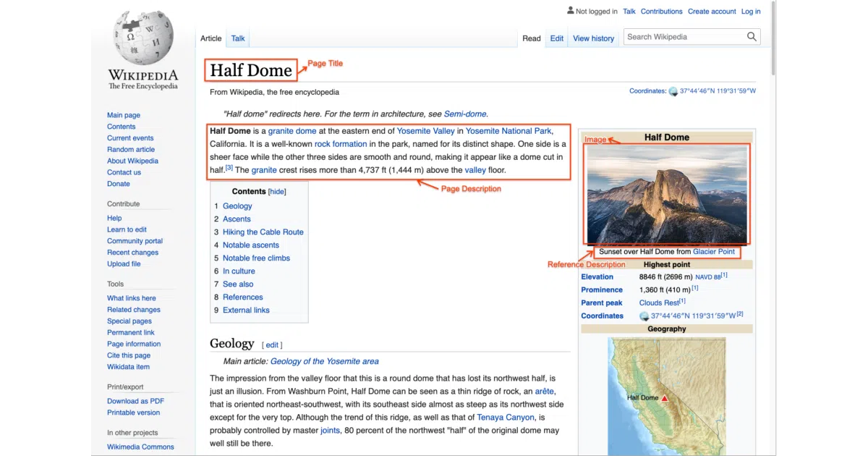Jump to External links in Contents
The height and width of the screenshot is (456, 868).
(246, 311)
